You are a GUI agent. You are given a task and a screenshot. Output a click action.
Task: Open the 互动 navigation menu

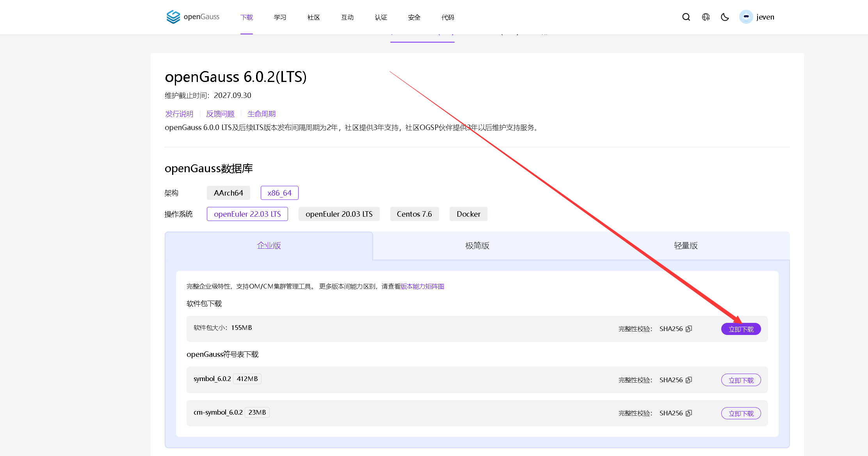click(347, 17)
